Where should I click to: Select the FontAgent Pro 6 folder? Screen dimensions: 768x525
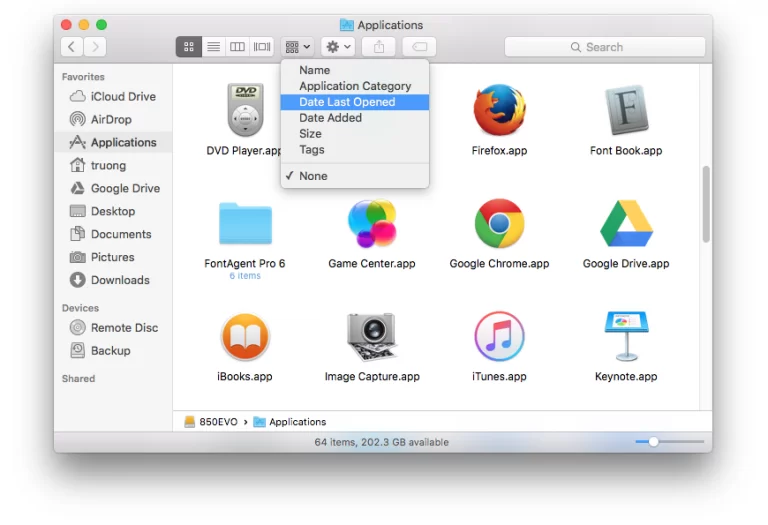245,223
